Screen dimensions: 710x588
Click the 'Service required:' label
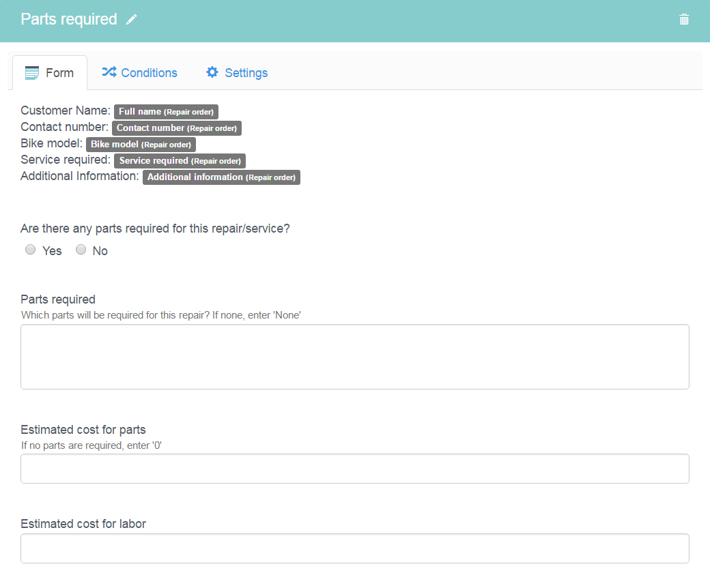(66, 160)
